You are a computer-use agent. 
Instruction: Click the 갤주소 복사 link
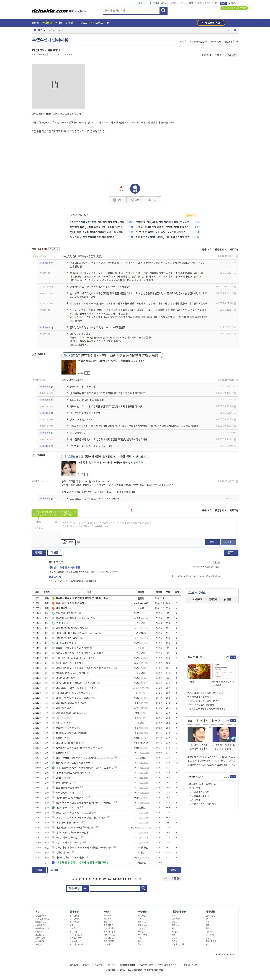(x=215, y=42)
